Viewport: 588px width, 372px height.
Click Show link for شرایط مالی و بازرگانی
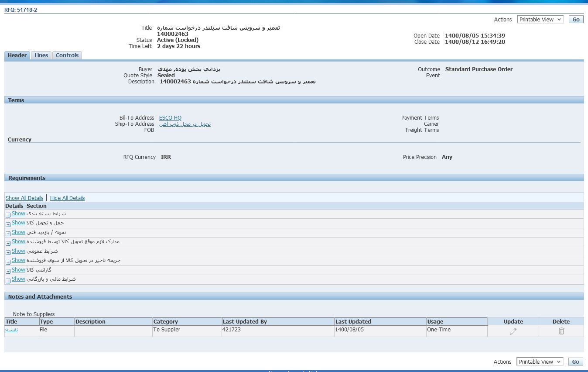pyautogui.click(x=18, y=279)
